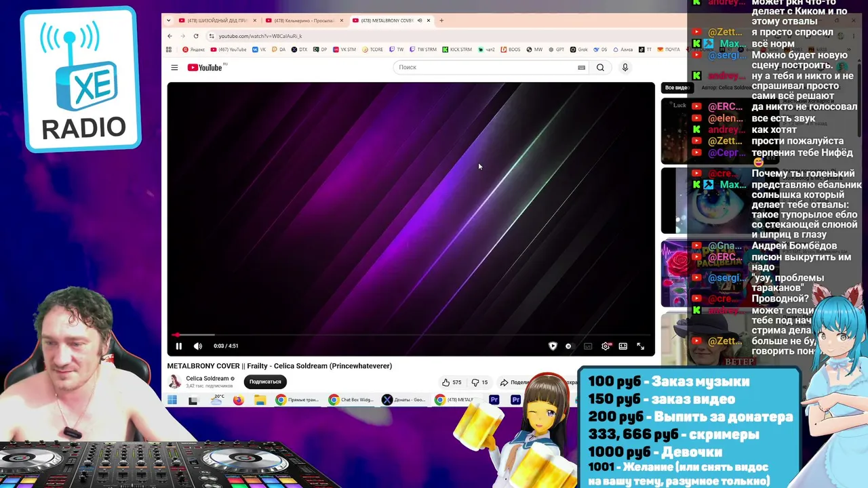Image resolution: width=868 pixels, height=488 pixels.
Task: Switch the player to theater mode
Action: point(623,346)
